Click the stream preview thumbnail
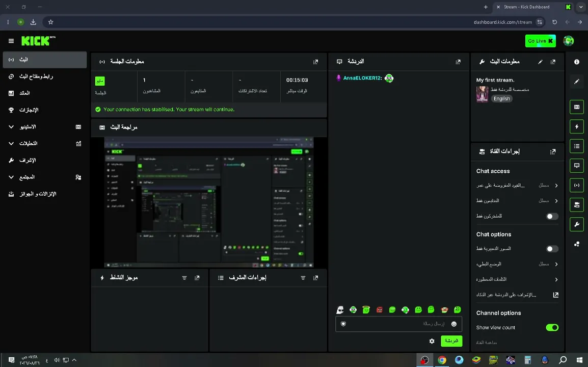The image size is (588, 367). pos(209,202)
